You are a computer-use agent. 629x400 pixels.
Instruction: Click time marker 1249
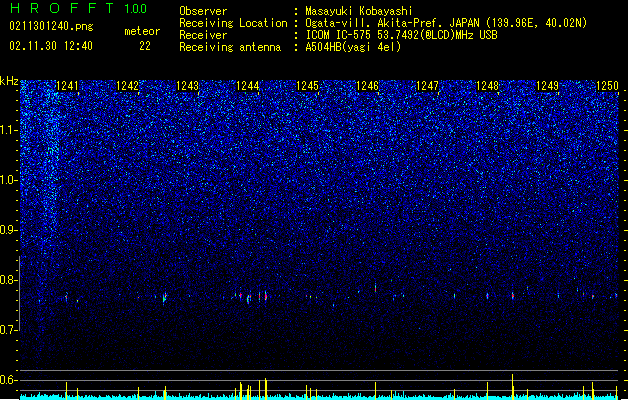pos(548,86)
